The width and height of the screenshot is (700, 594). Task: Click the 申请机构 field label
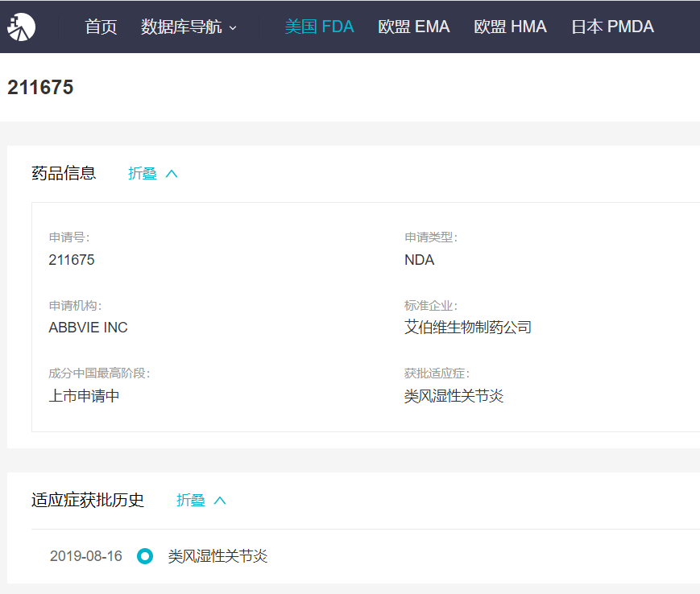[x=75, y=306]
